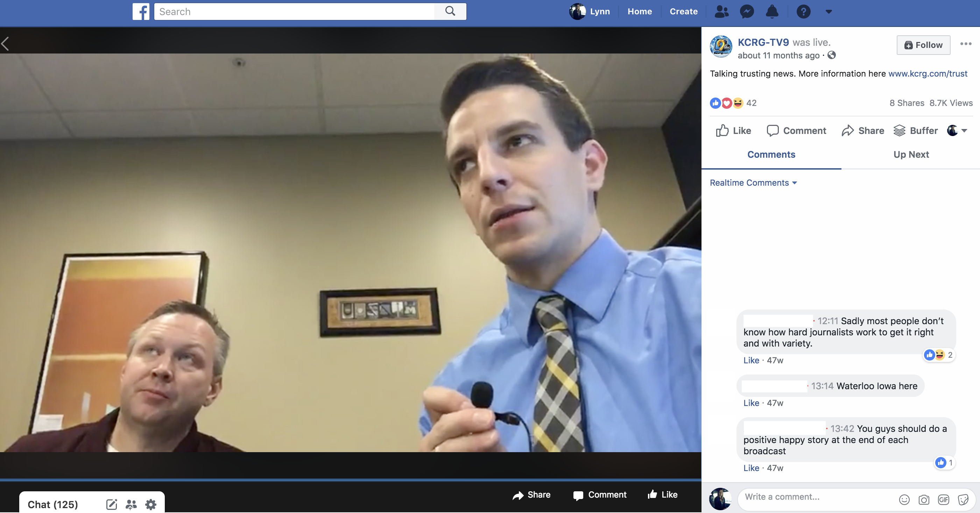Viewport: 980px width, 513px height.
Task: Start a new chat message with compose icon
Action: (x=112, y=504)
